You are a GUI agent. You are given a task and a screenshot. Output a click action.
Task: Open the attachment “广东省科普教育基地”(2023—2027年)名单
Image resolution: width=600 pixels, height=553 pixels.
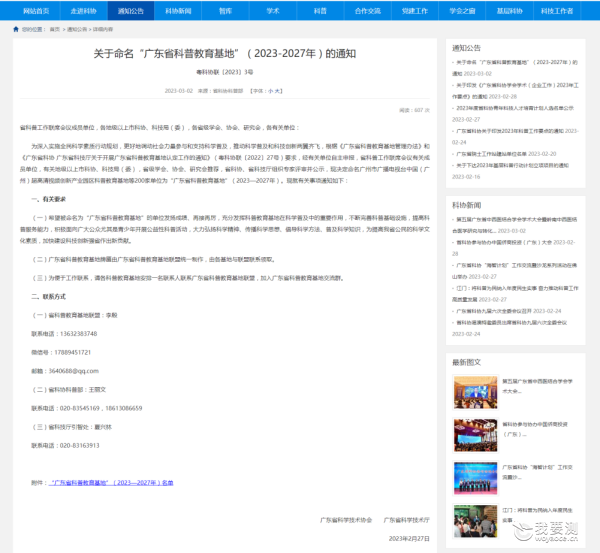(111, 483)
